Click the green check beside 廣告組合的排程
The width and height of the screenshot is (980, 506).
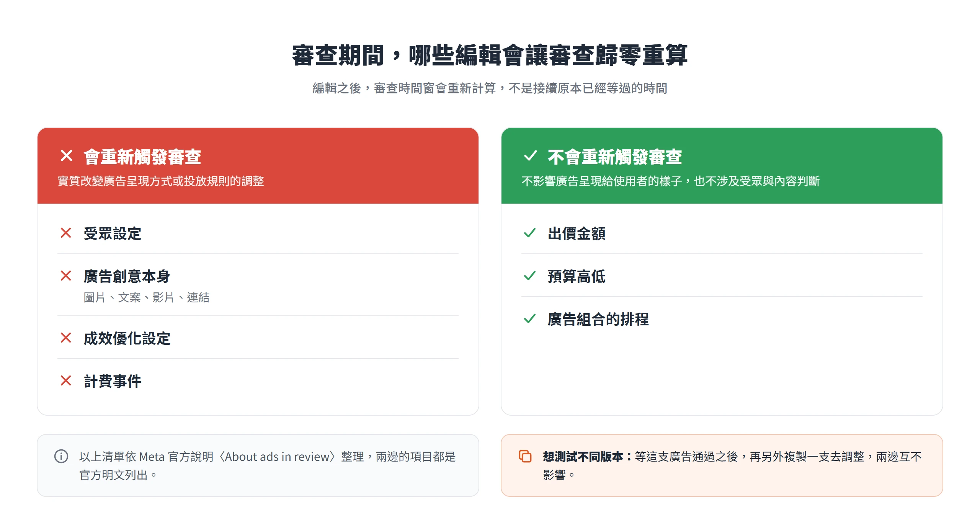coord(529,318)
